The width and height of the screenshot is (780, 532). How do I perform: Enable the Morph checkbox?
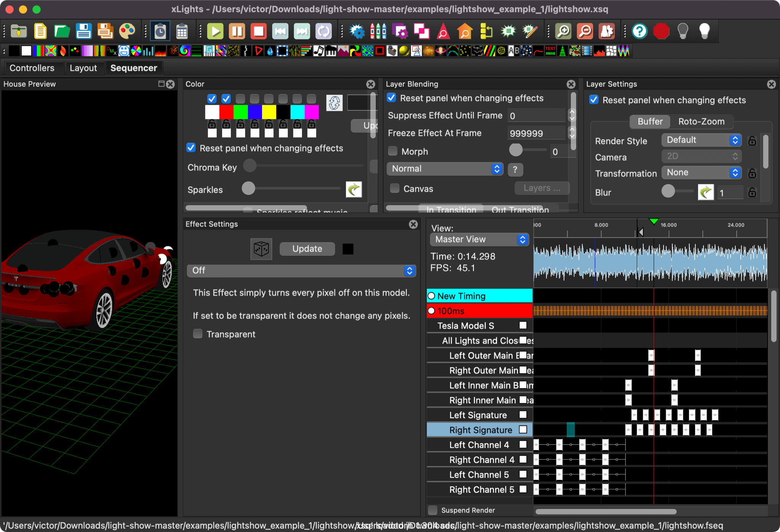click(393, 151)
